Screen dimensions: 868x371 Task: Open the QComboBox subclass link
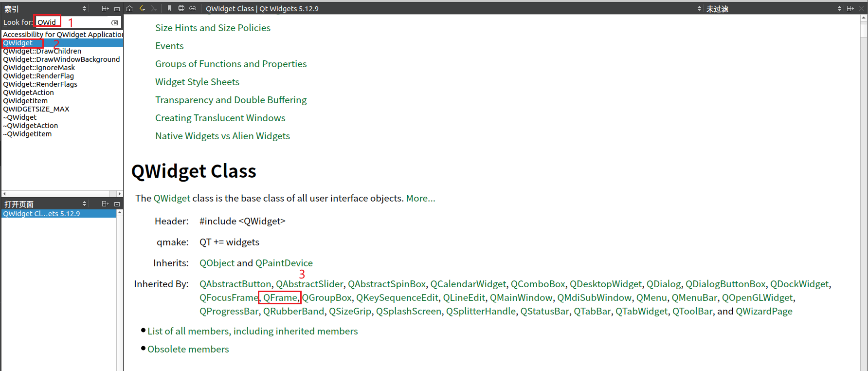(538, 284)
